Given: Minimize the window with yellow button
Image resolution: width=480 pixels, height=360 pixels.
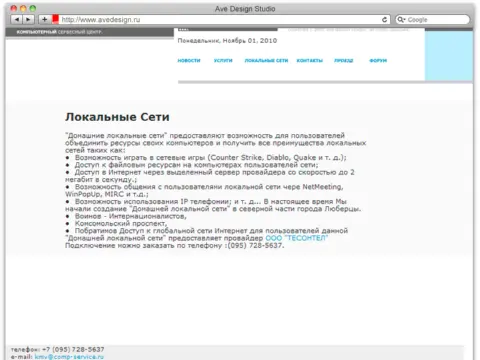Looking at the screenshot, I should [23, 9].
